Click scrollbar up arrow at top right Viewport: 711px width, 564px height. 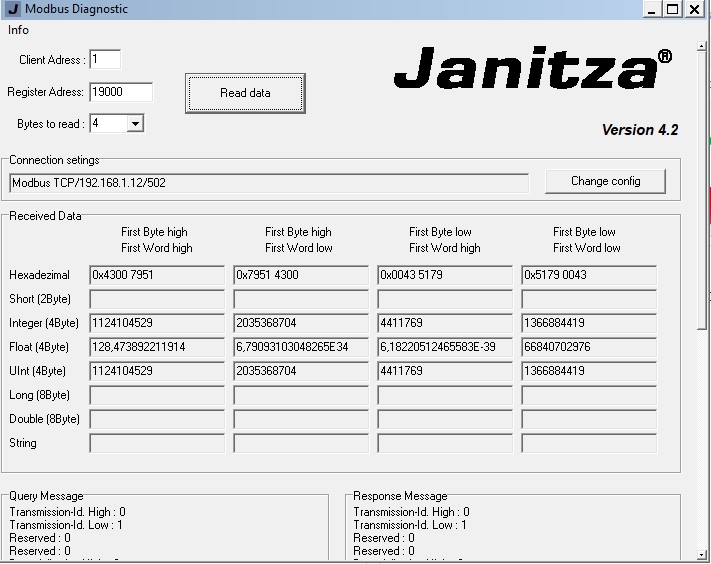pos(701,46)
